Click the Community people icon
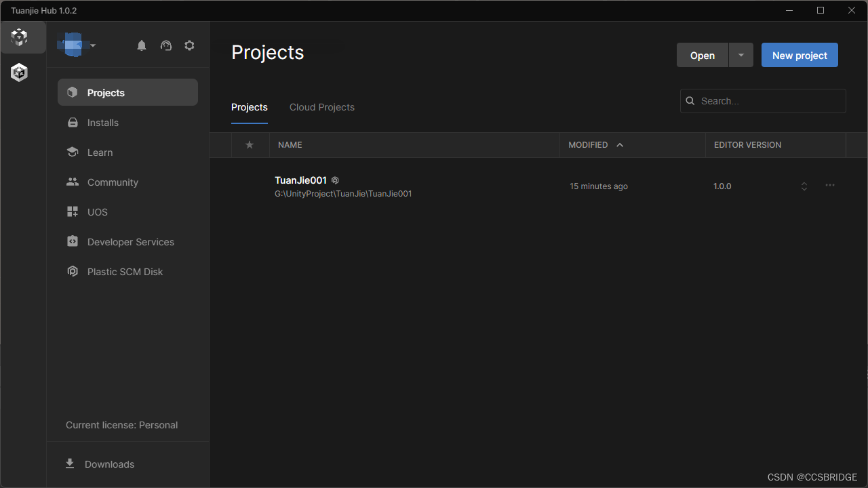Viewport: 868px width, 488px height. 73,182
